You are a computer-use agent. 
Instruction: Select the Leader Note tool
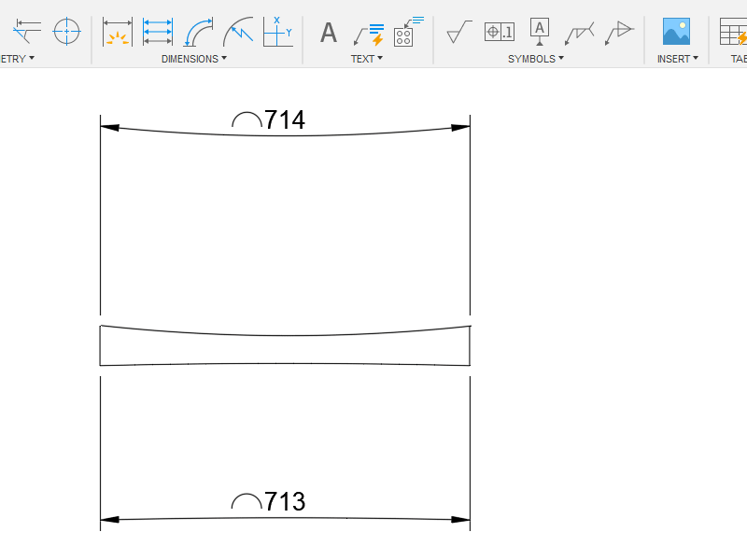tap(369, 35)
